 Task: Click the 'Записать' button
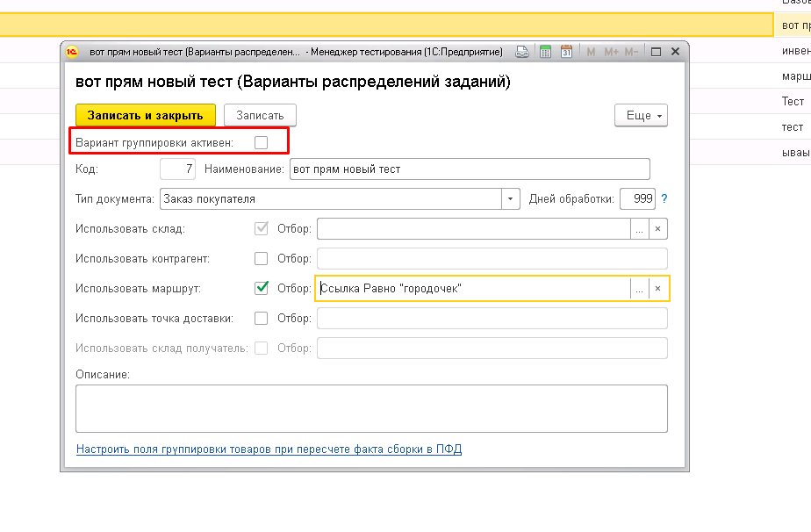(260, 115)
